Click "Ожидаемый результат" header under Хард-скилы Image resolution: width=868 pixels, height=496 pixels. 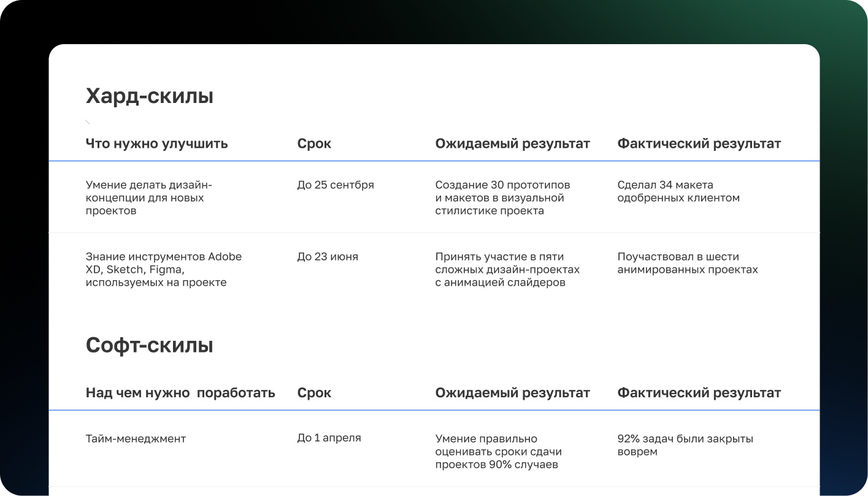(512, 143)
